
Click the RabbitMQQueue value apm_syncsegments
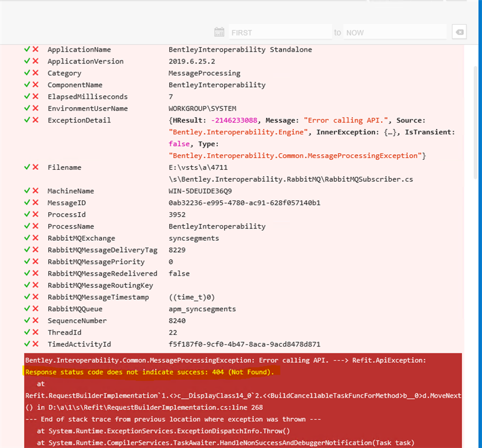tap(202, 309)
